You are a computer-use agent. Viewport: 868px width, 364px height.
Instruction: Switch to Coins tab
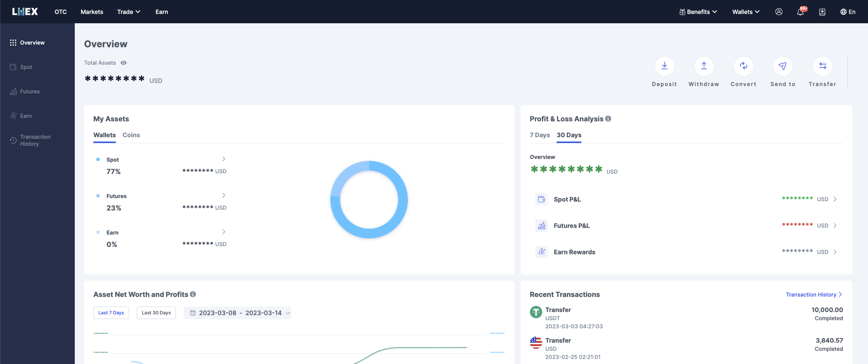(x=131, y=135)
